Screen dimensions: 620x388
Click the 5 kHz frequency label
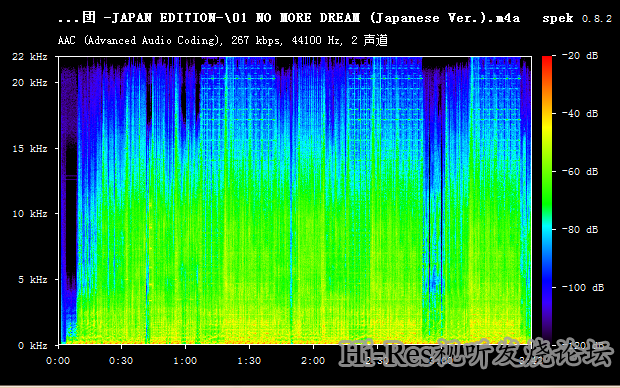tap(32, 280)
